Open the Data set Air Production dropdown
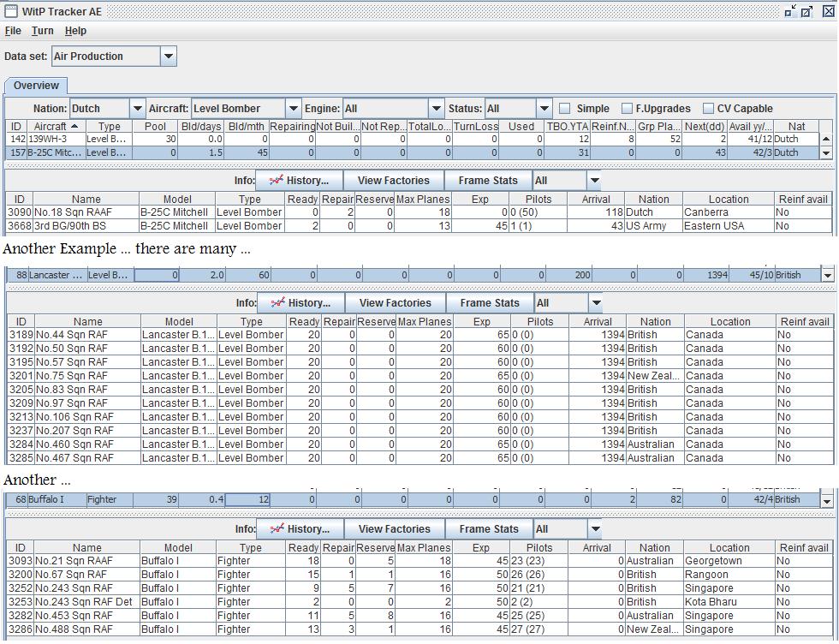The image size is (839, 644). (x=169, y=57)
